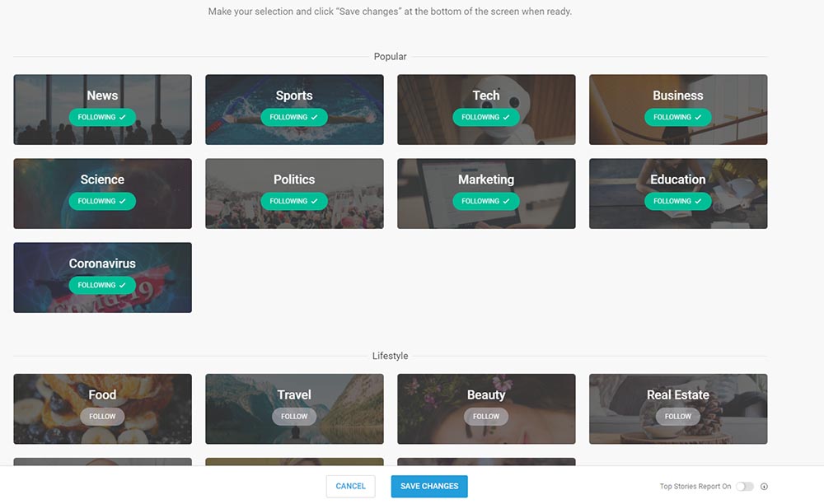The width and height of the screenshot is (824, 504).
Task: Unfollow the News topic
Action: coord(102,117)
